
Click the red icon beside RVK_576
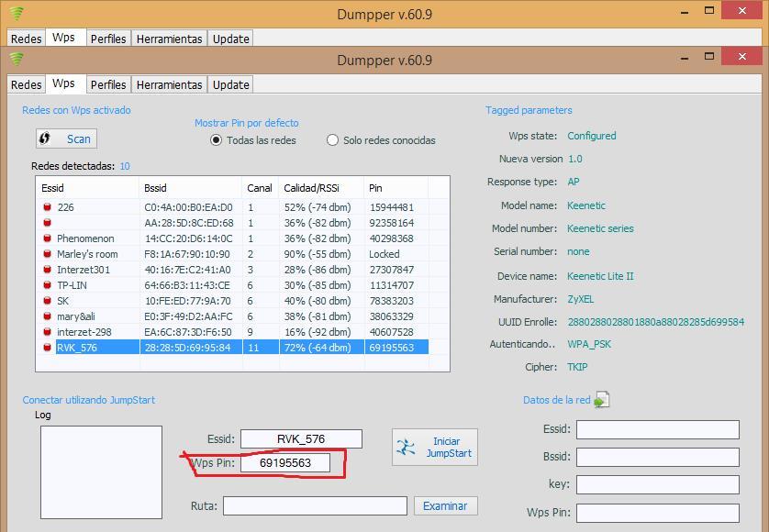tap(47, 347)
